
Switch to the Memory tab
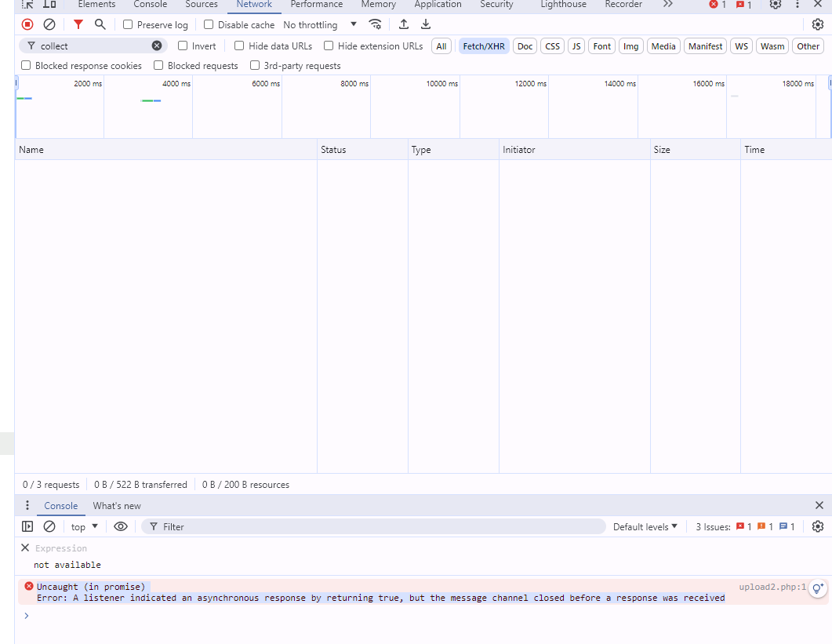coord(378,4)
